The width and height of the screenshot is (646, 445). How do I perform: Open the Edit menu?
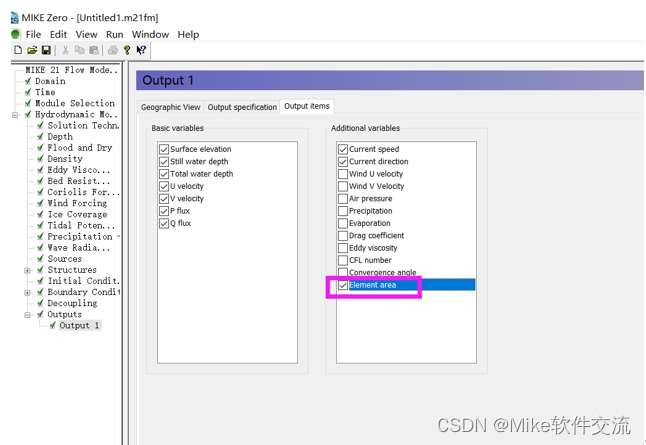coord(58,35)
